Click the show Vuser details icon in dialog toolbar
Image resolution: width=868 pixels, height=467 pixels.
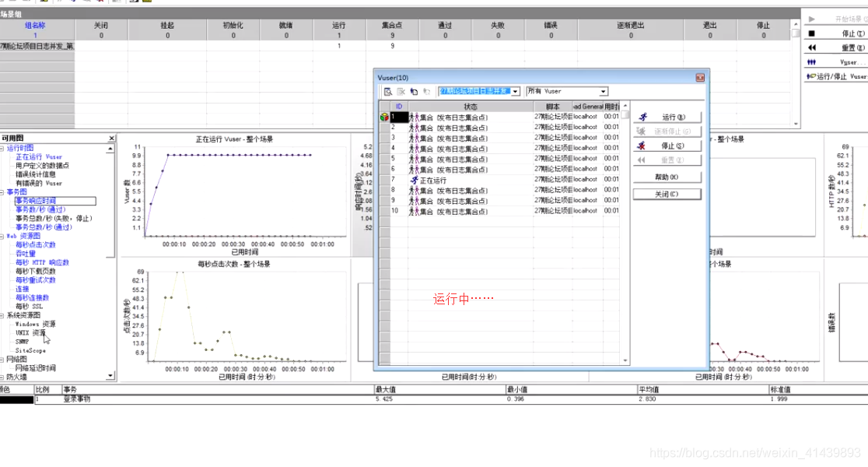coord(388,91)
